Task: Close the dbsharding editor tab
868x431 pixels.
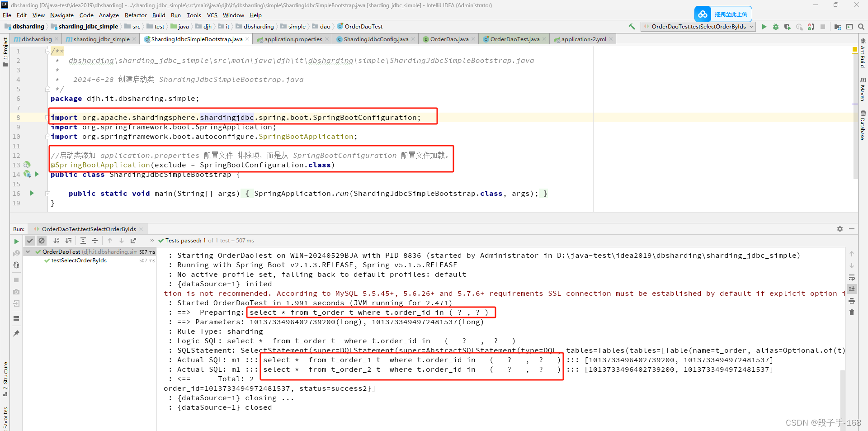Action: [57, 39]
